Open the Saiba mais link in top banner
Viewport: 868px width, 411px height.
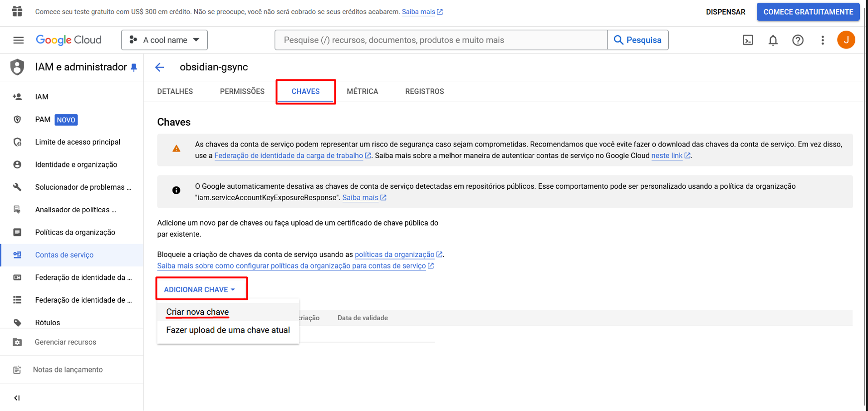(x=422, y=12)
